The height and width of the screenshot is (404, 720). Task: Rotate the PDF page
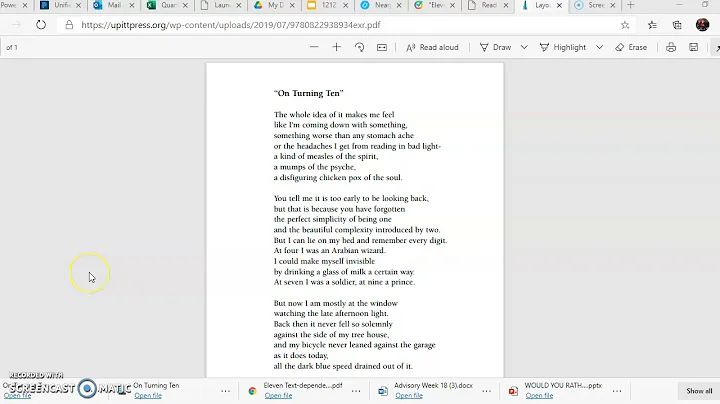point(359,47)
